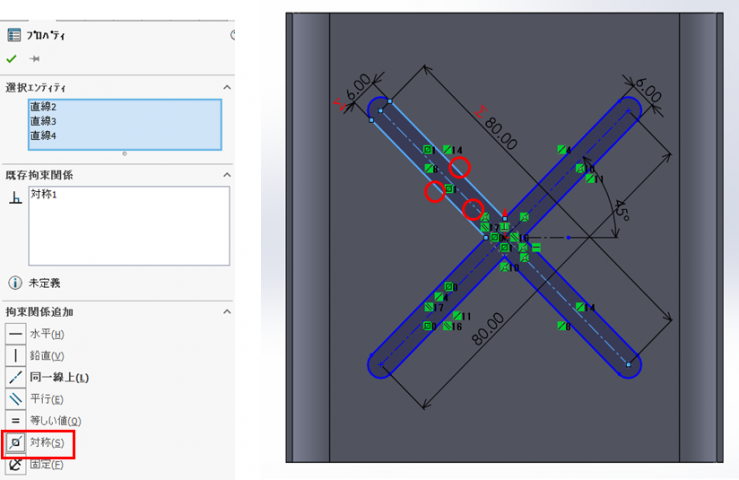
Task: Click the green checkmark to confirm properties
Action: tap(11, 59)
